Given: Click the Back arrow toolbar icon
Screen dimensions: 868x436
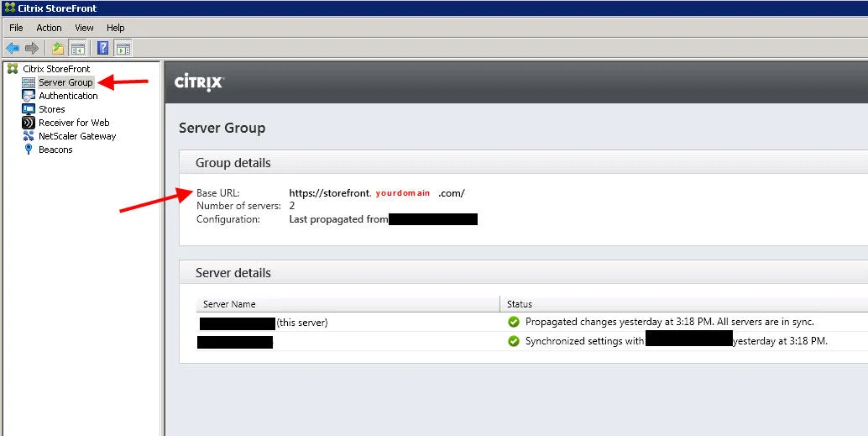Looking at the screenshot, I should click(x=13, y=48).
